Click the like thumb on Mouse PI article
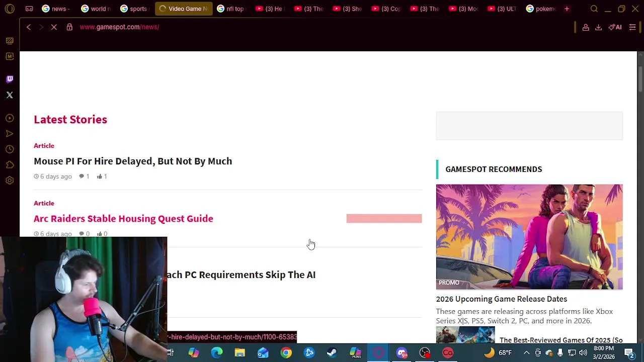 (102, 176)
